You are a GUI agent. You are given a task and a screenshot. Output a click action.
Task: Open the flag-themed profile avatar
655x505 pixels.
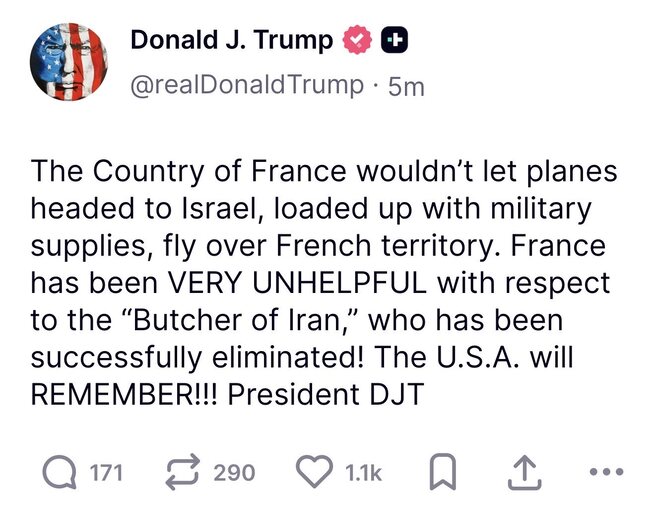(x=67, y=61)
